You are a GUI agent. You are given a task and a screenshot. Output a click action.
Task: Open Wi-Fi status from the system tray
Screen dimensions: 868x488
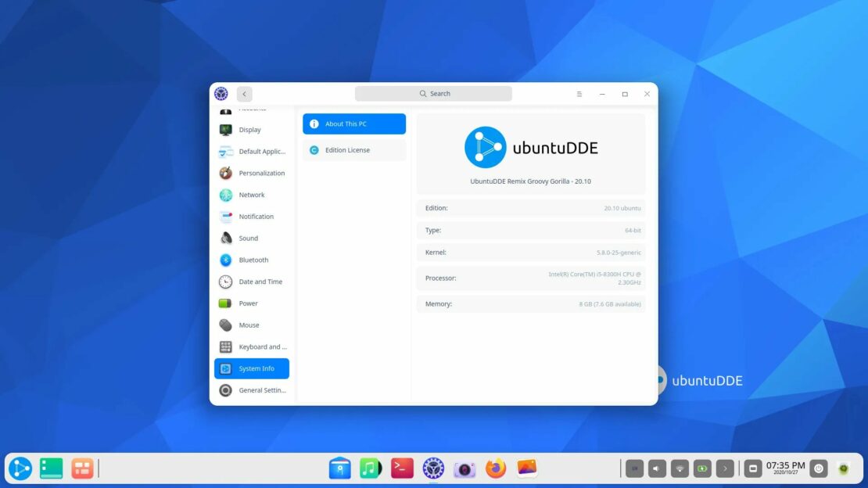point(679,468)
